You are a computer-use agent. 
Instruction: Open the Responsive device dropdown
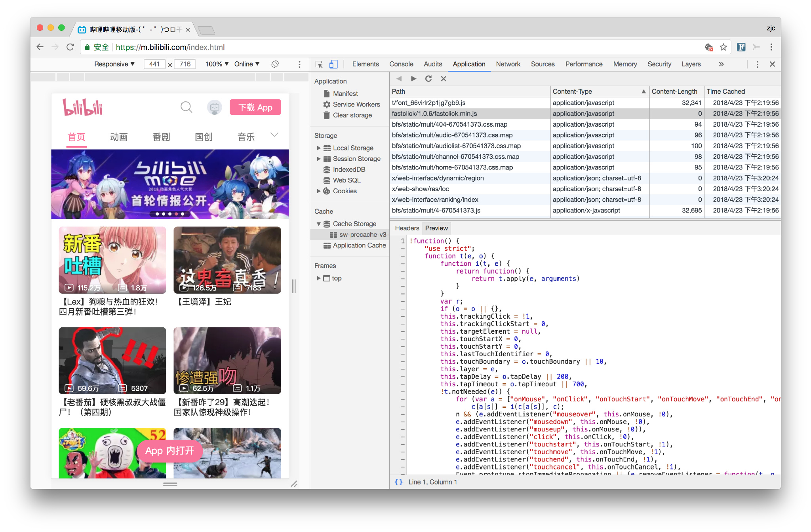click(114, 64)
